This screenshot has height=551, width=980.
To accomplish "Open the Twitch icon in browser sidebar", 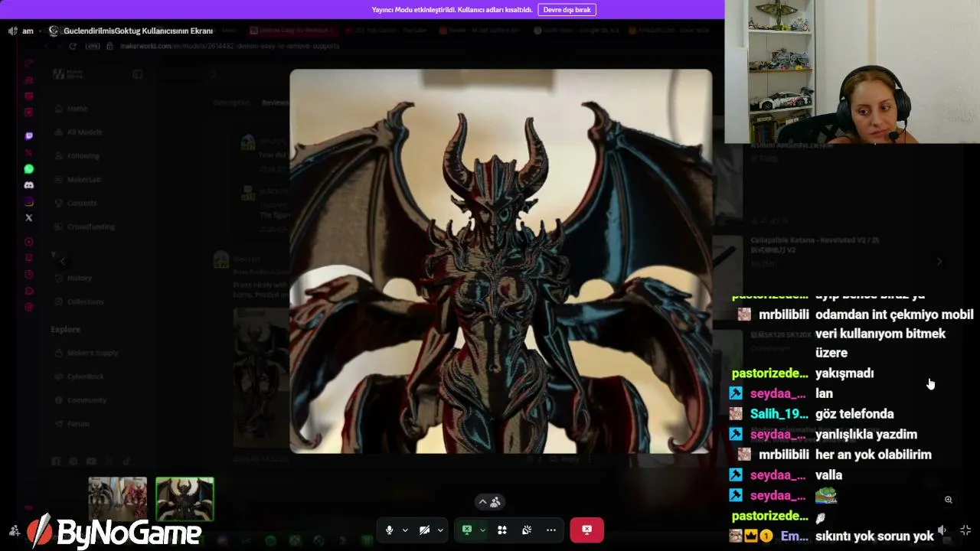I will [x=29, y=136].
